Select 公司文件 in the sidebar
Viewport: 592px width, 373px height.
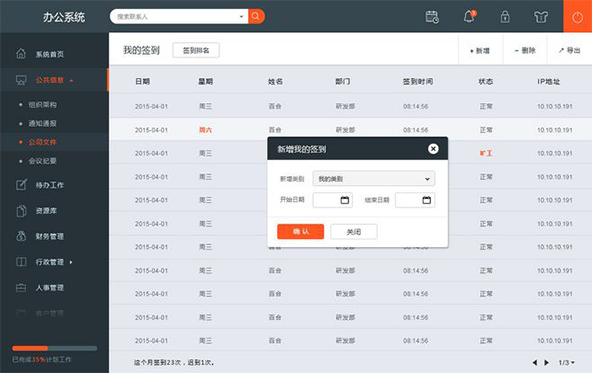(x=42, y=142)
